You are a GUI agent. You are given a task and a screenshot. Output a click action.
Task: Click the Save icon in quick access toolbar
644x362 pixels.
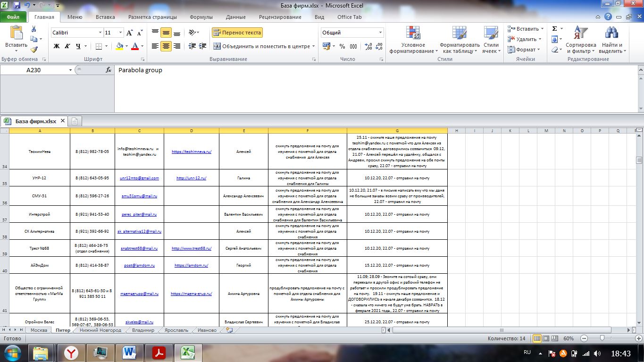tap(17, 6)
